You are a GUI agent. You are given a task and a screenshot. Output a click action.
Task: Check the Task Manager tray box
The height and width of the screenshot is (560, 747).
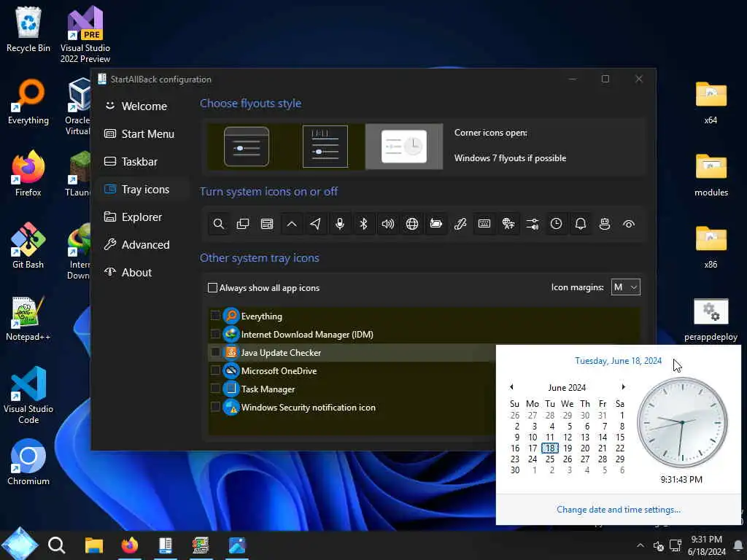215,388
